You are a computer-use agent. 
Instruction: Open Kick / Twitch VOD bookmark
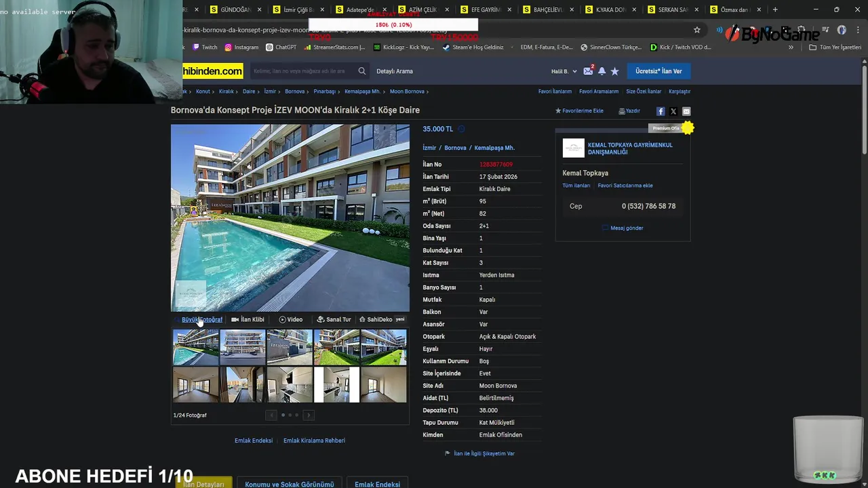coord(680,47)
